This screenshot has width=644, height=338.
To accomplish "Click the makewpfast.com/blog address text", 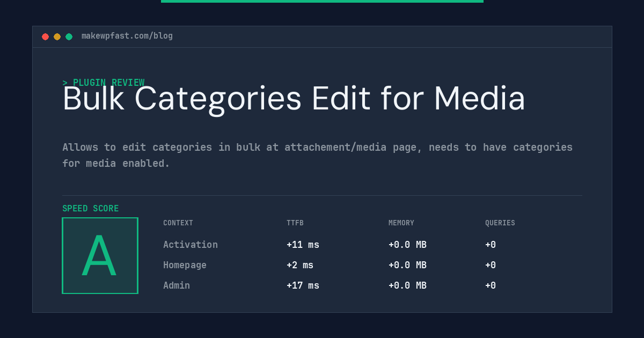I will tap(127, 36).
